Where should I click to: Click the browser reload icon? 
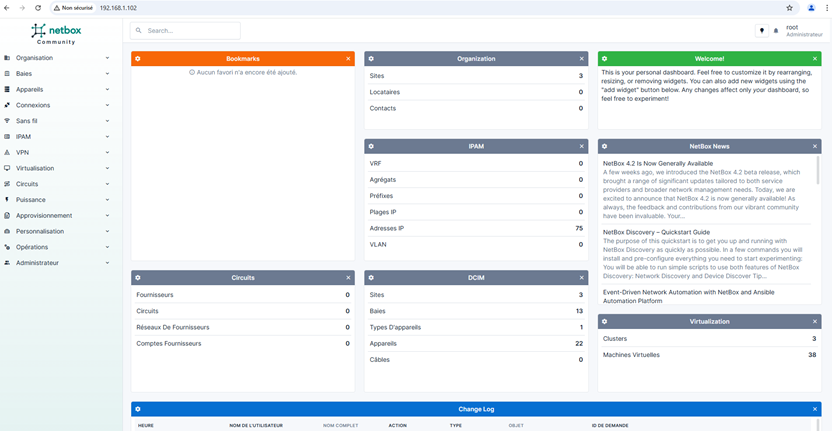(38, 8)
